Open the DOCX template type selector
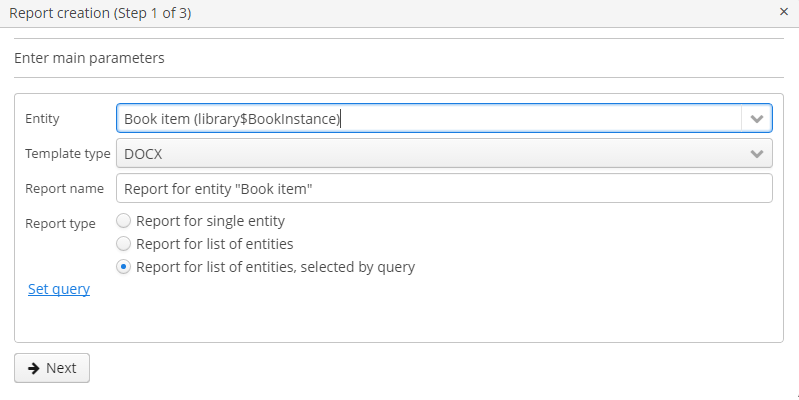Image resolution: width=799 pixels, height=400 pixels. click(430, 153)
